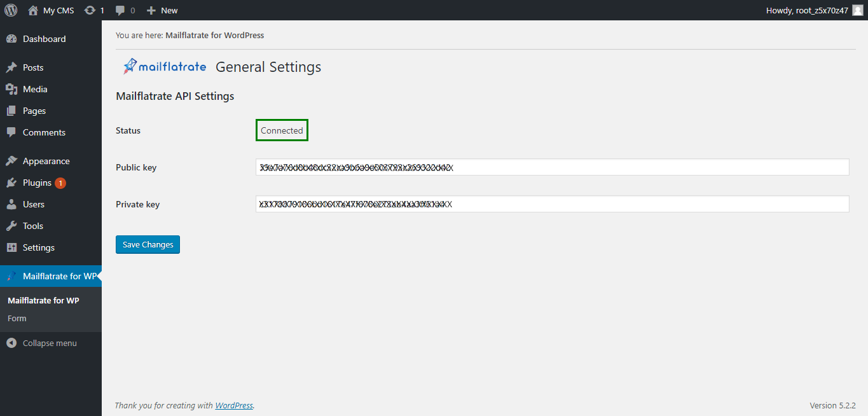The height and width of the screenshot is (416, 868).
Task: Open Mailflatrate for WP submenu entry
Action: point(43,300)
